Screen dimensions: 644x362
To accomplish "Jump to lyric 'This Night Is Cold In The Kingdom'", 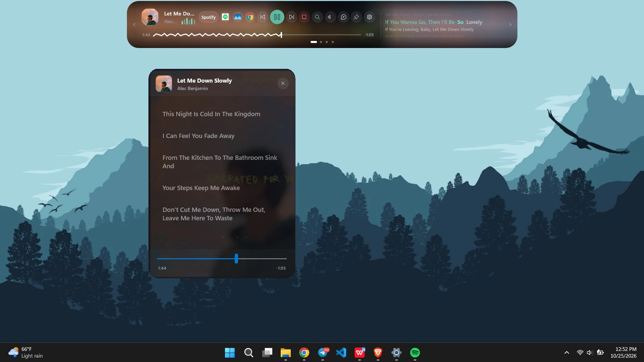I will (211, 114).
